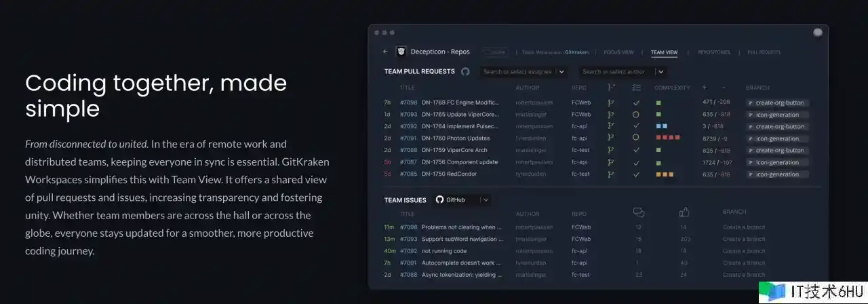Expand the author search dropdown arrow
The image size is (868, 304).
[x=660, y=71]
